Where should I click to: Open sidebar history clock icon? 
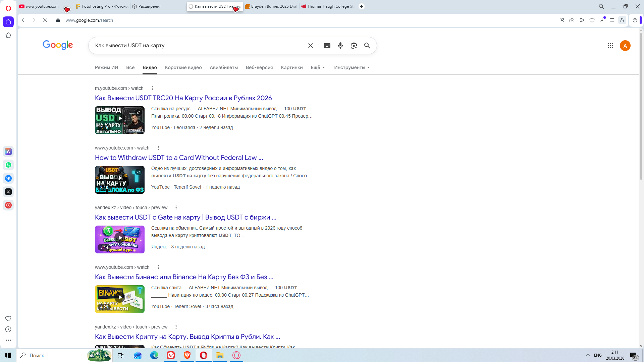8,329
